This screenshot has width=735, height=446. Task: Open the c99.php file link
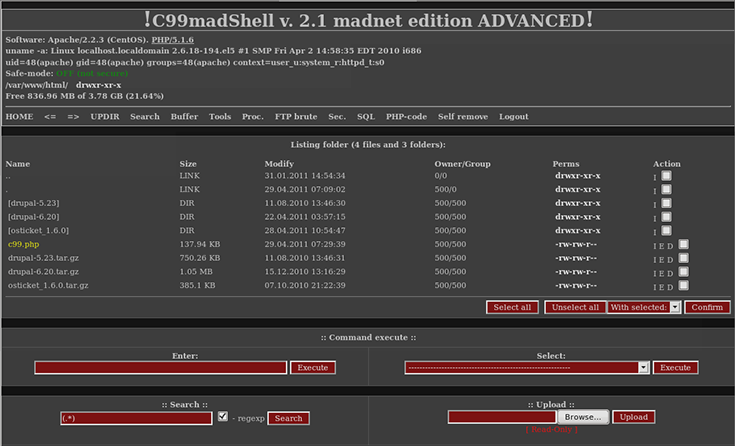(23, 244)
